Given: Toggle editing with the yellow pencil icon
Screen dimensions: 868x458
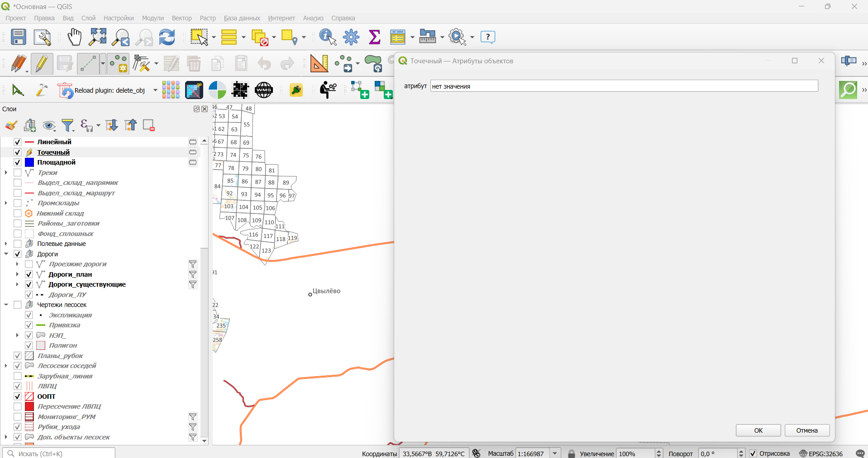Looking at the screenshot, I should click(42, 64).
